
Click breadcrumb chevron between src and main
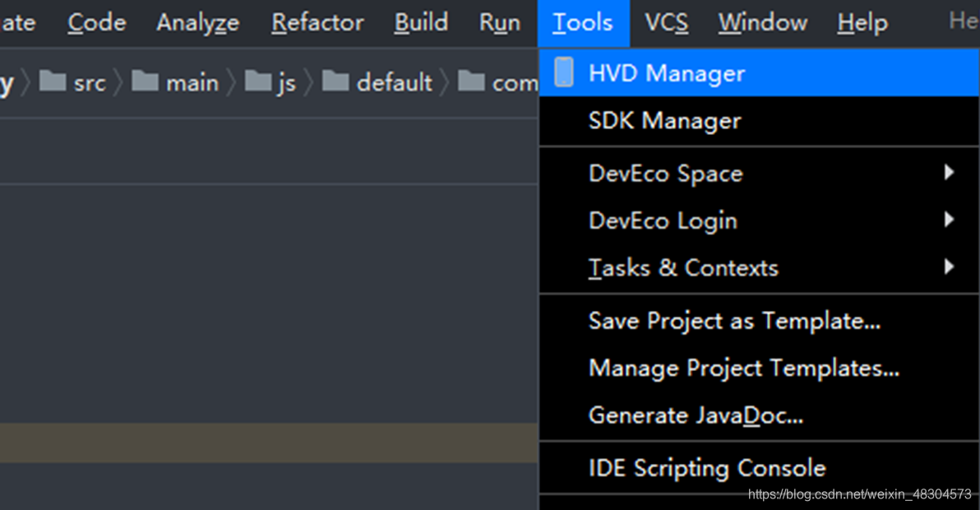pos(118,82)
